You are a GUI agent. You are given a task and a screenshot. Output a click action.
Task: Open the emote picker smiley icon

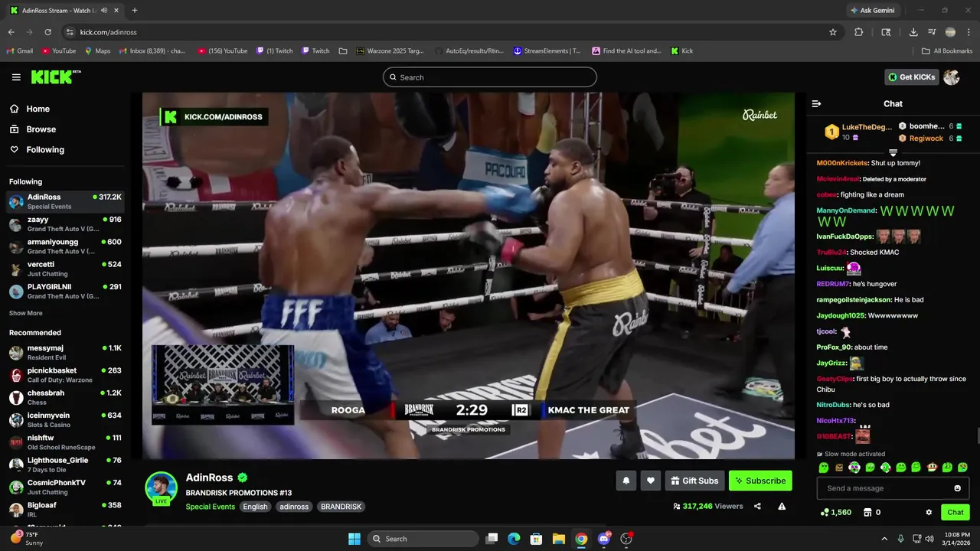click(957, 488)
